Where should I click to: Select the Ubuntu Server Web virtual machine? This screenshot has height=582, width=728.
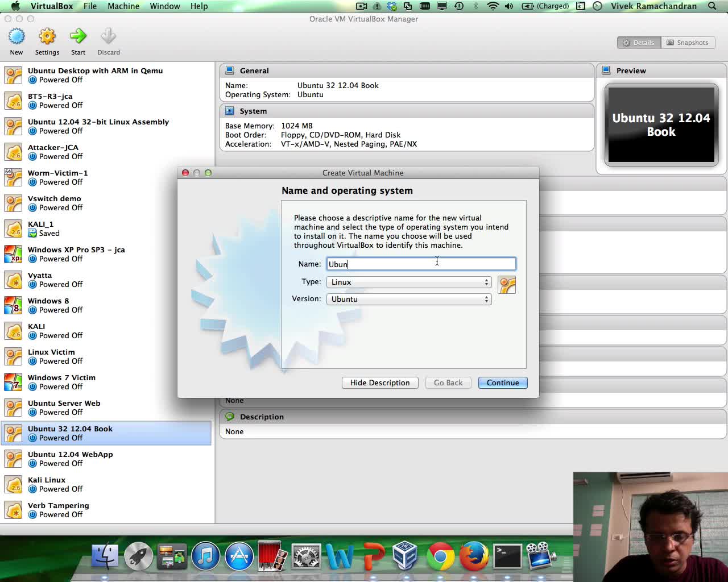[x=107, y=408]
